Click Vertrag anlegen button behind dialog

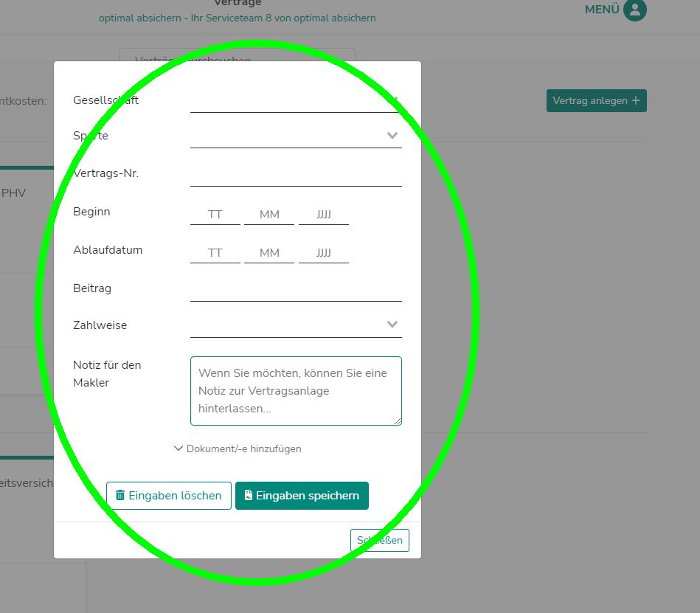coord(597,100)
